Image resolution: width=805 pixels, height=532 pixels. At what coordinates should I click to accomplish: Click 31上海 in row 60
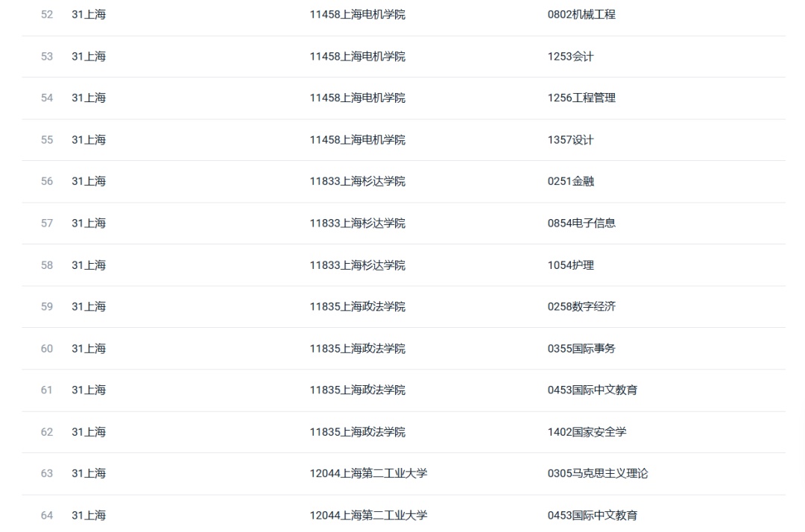(89, 349)
